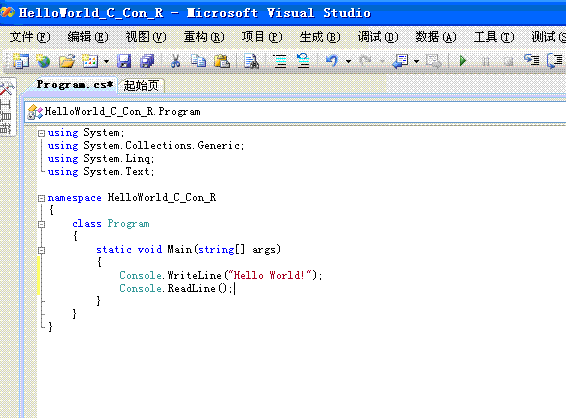Click the Step Into toolbar icon
Image resolution: width=566 pixels, height=418 pixels.
531,60
